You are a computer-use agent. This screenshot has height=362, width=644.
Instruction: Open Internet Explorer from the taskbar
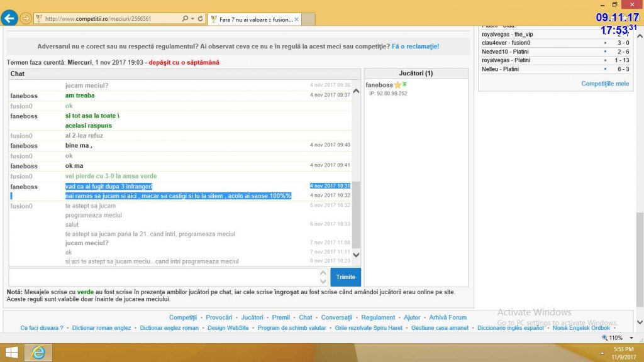coord(38,353)
